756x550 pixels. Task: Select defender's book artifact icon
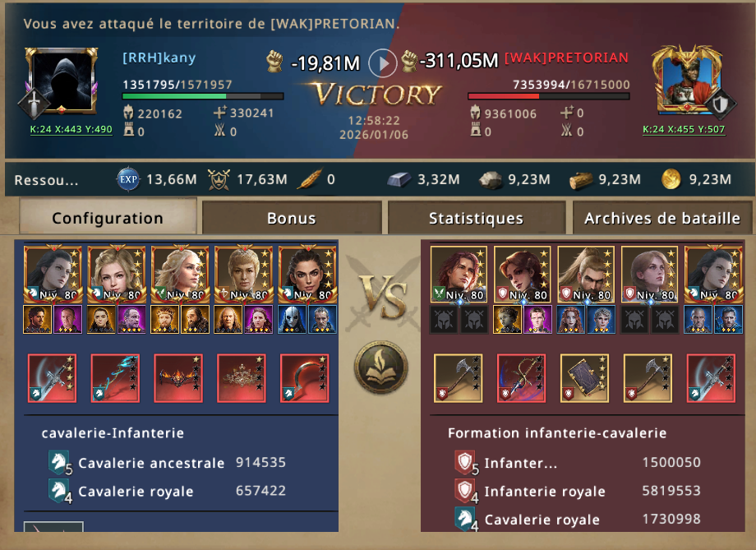coord(584,378)
